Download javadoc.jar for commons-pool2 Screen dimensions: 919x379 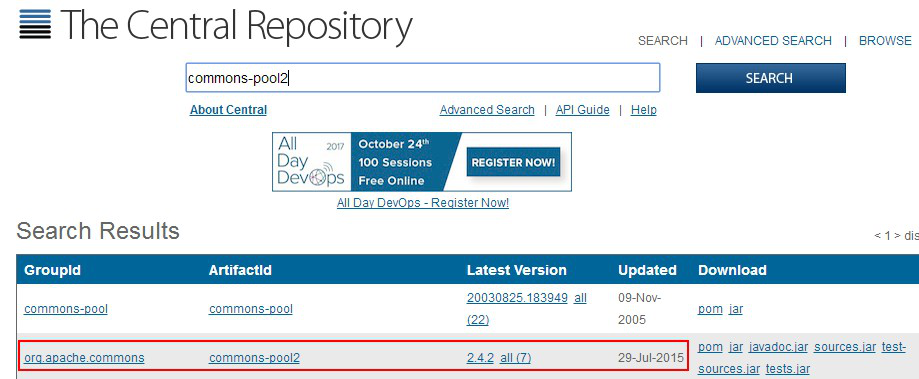(778, 347)
